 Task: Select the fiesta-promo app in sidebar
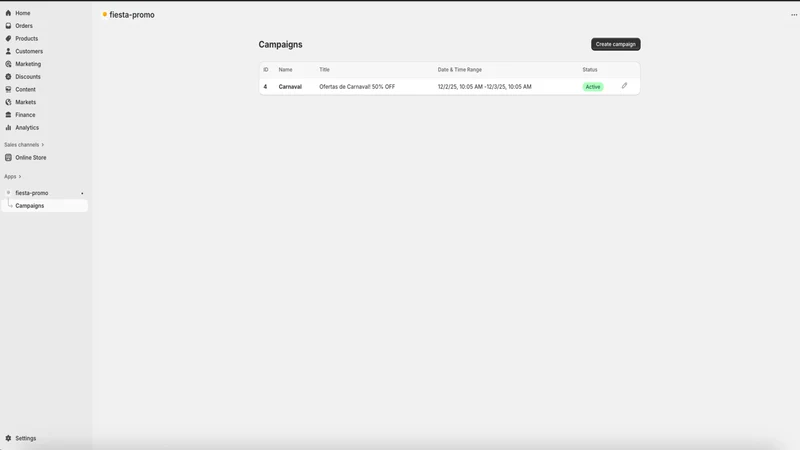pyautogui.click(x=32, y=193)
